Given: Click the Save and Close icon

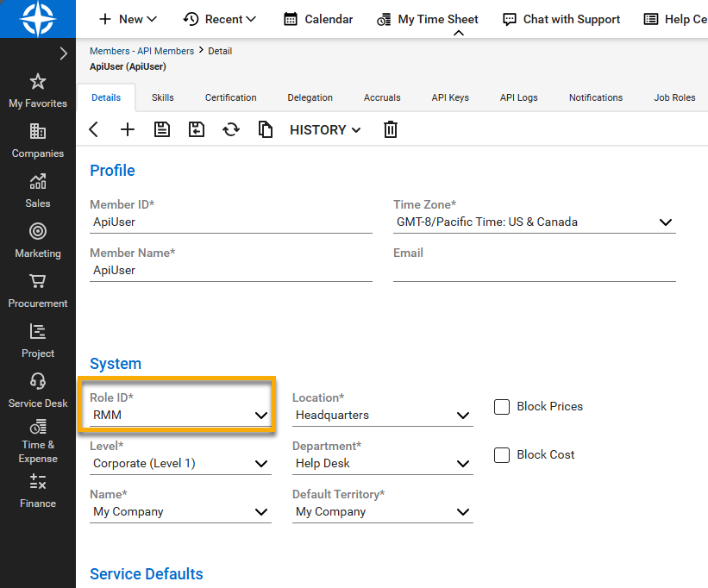Looking at the screenshot, I should point(197,129).
